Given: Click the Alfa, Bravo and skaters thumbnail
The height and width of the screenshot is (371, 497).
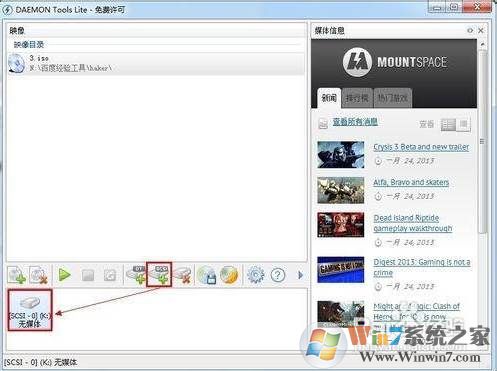Looking at the screenshot, I should tap(341, 190).
